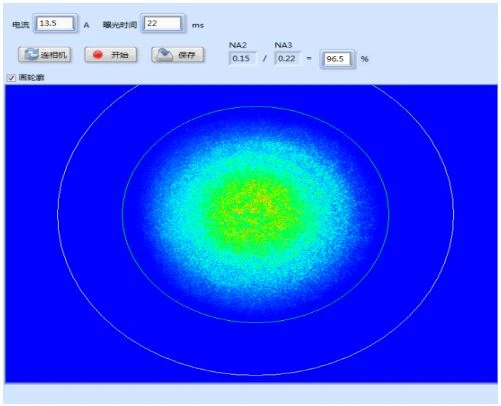The image size is (501, 406).
Task: Click the current input field showing 13.5
Action: tap(55, 24)
